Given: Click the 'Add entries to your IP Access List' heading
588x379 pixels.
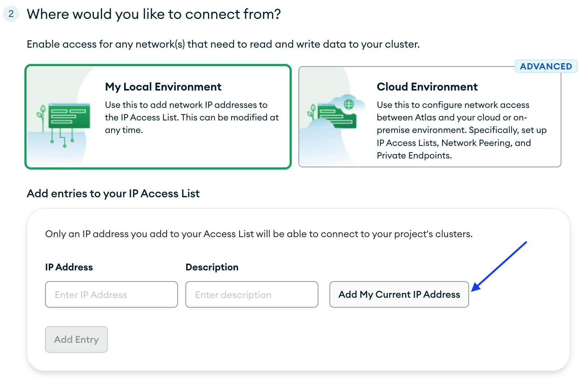Looking at the screenshot, I should point(113,194).
